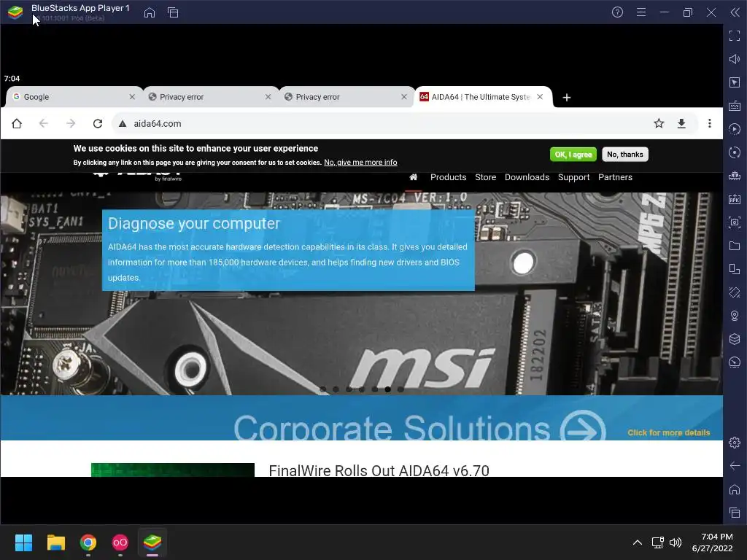Click the browser forward arrow
747x560 pixels.
pyautogui.click(x=71, y=124)
